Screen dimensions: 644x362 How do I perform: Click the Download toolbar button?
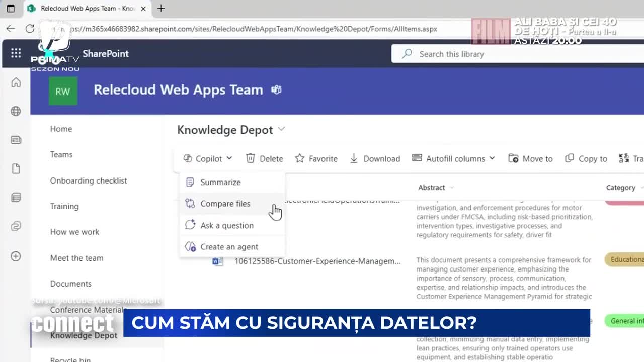pyautogui.click(x=375, y=159)
